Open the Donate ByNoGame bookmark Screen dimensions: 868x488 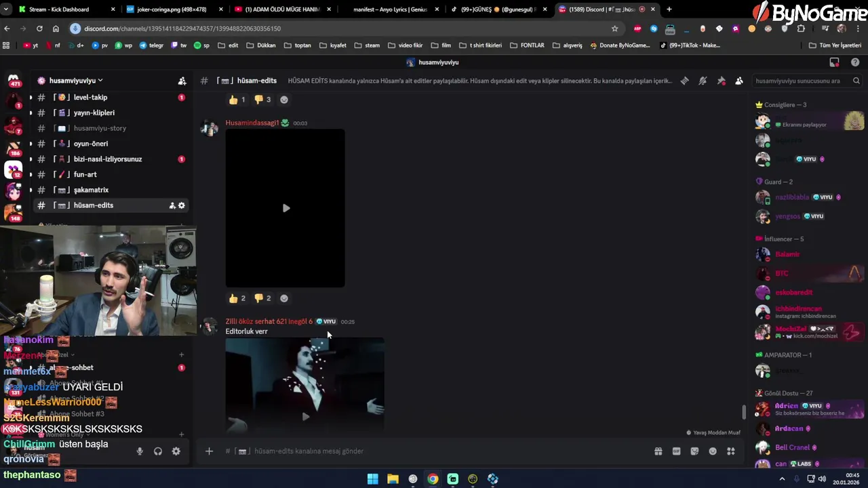(620, 45)
